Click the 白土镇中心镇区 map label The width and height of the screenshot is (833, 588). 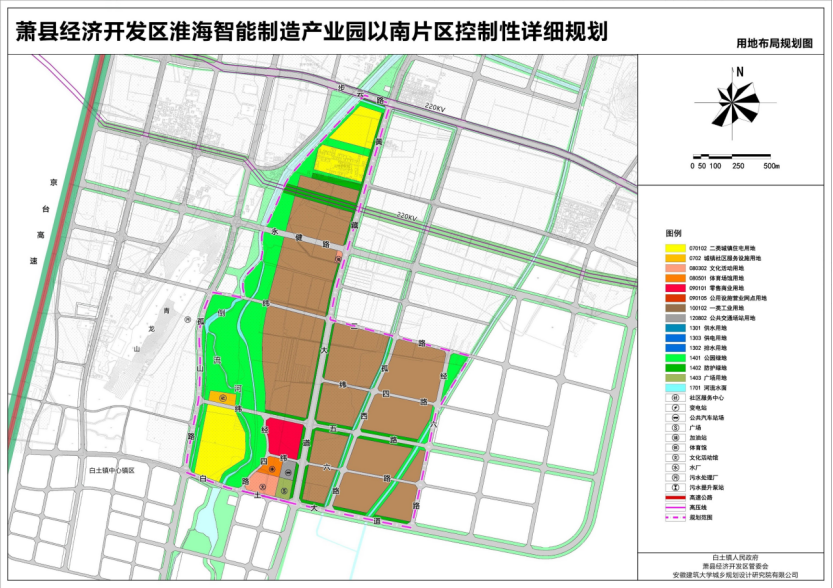pos(118,469)
